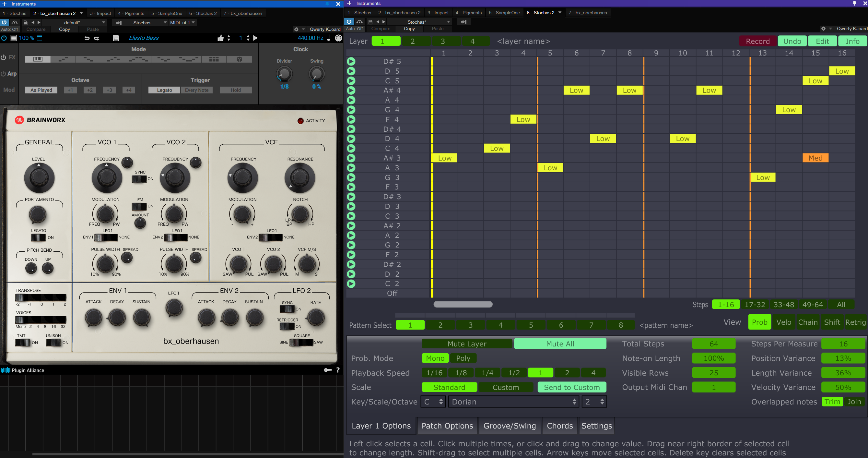868x458 pixels.
Task: Add instrument with plus in right window
Action: [x=349, y=3]
